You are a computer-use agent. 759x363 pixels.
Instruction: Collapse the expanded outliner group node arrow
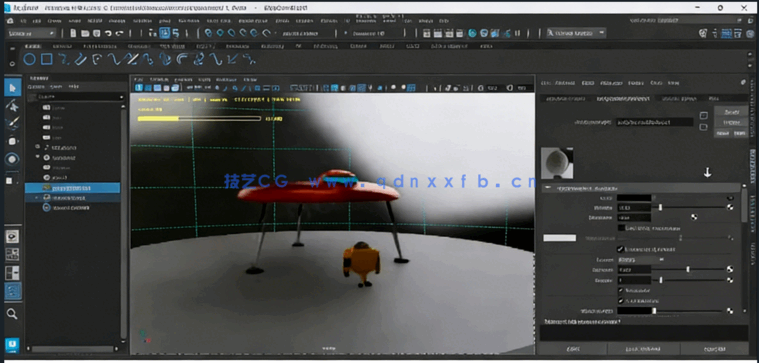pyautogui.click(x=37, y=157)
